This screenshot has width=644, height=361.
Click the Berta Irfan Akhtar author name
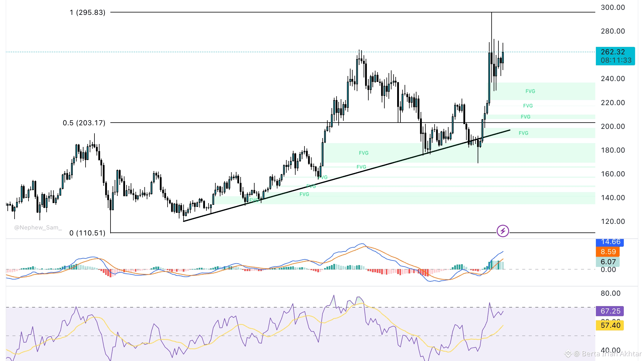(611, 354)
